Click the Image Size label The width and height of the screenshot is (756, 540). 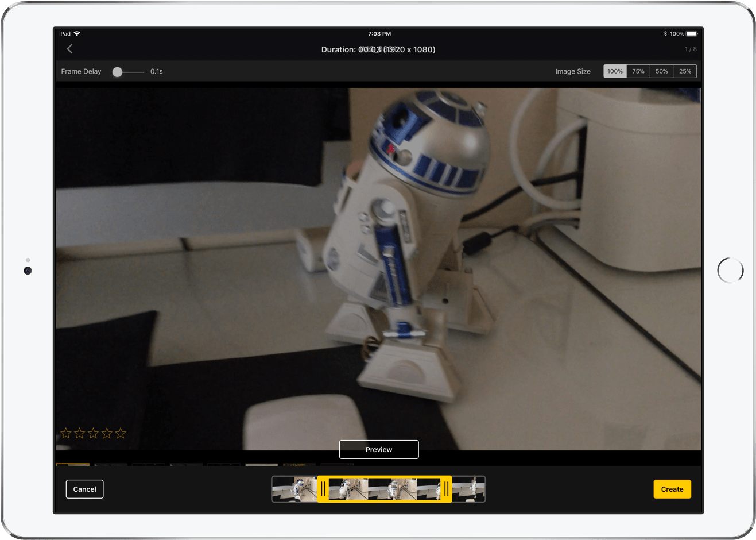(x=573, y=72)
